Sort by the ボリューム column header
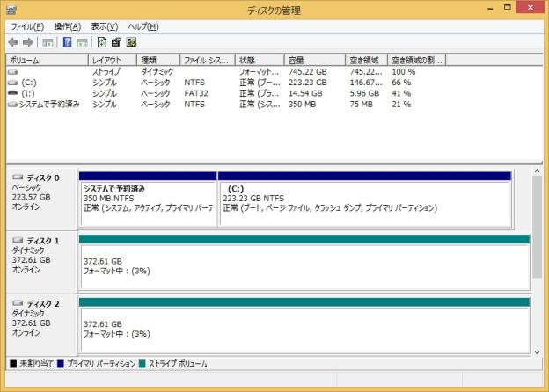Image resolution: width=549 pixels, height=392 pixels. click(x=47, y=60)
